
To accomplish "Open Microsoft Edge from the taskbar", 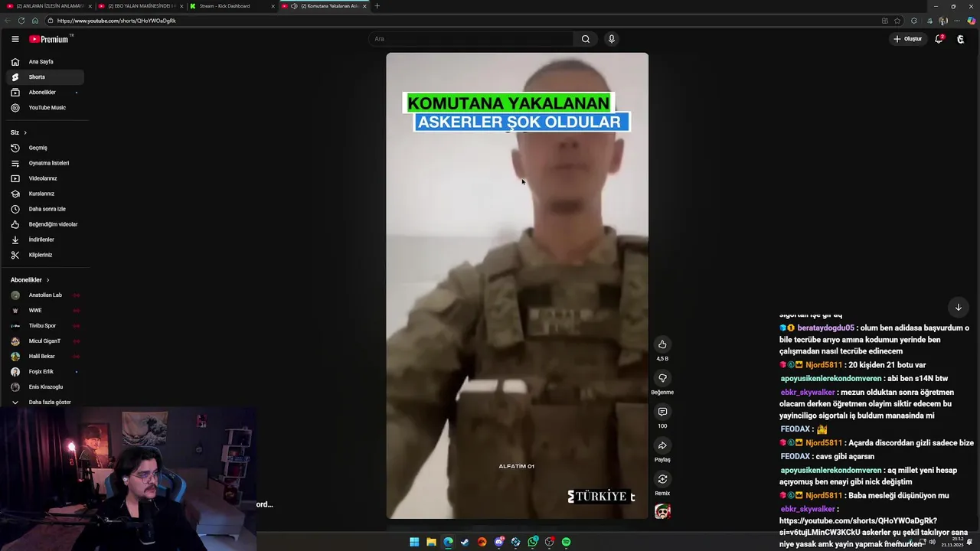I will 448,542.
